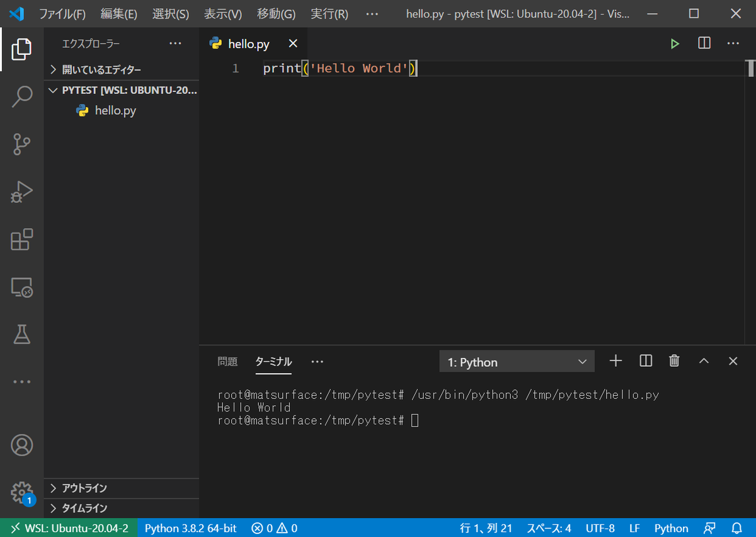Image resolution: width=756 pixels, height=537 pixels.
Task: Close the terminal panel
Action: tap(733, 361)
